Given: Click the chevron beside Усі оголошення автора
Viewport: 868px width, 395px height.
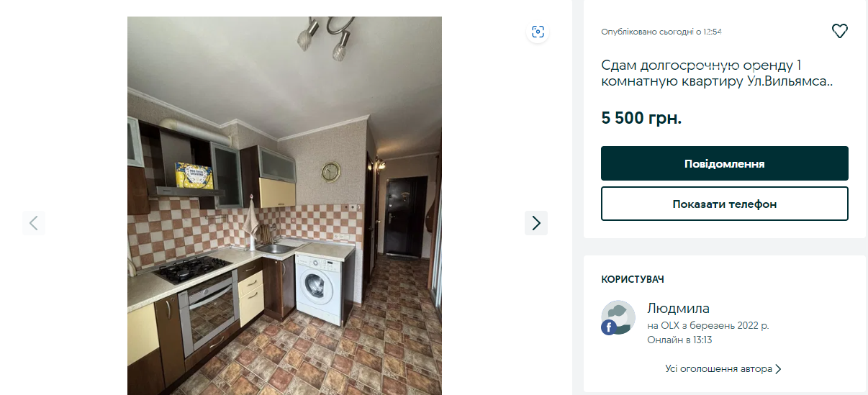Looking at the screenshot, I should tap(778, 369).
